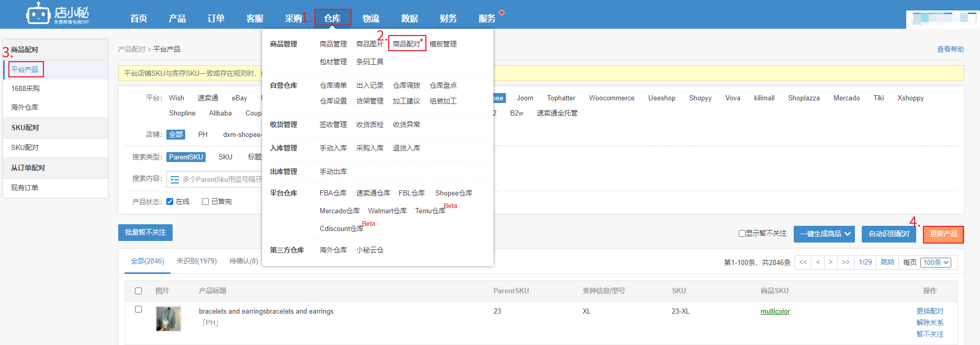Select 海外仓库 in the left sidebar

tap(25, 107)
